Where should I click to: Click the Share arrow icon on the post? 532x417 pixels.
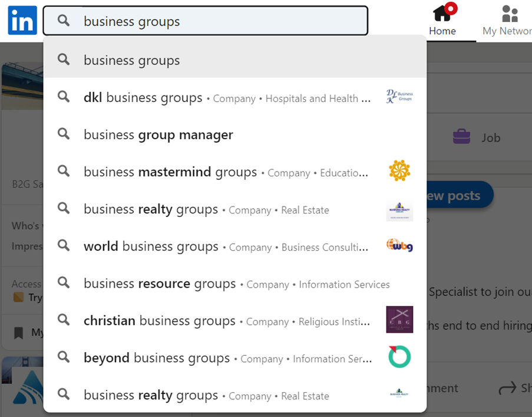[x=508, y=388]
